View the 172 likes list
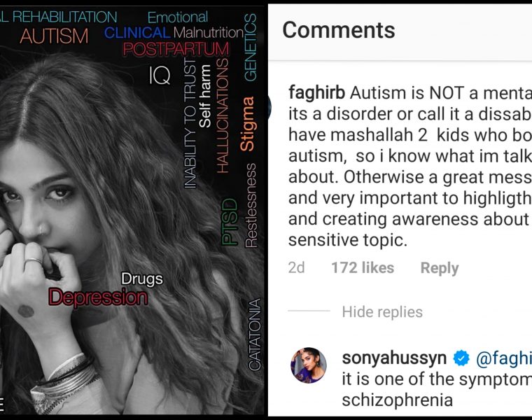 click(362, 268)
